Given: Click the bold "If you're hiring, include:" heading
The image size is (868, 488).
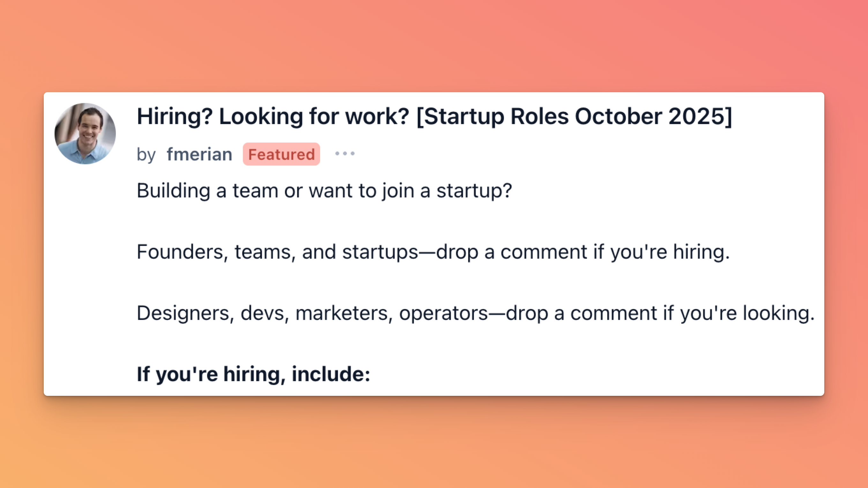Looking at the screenshot, I should (x=253, y=374).
